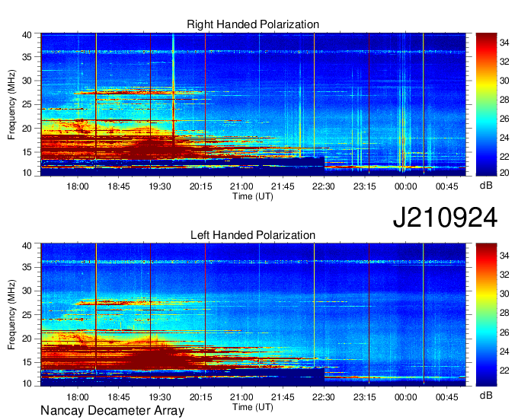
Task: Click 21:00 tick under Left Handed plot
Action: point(241,397)
